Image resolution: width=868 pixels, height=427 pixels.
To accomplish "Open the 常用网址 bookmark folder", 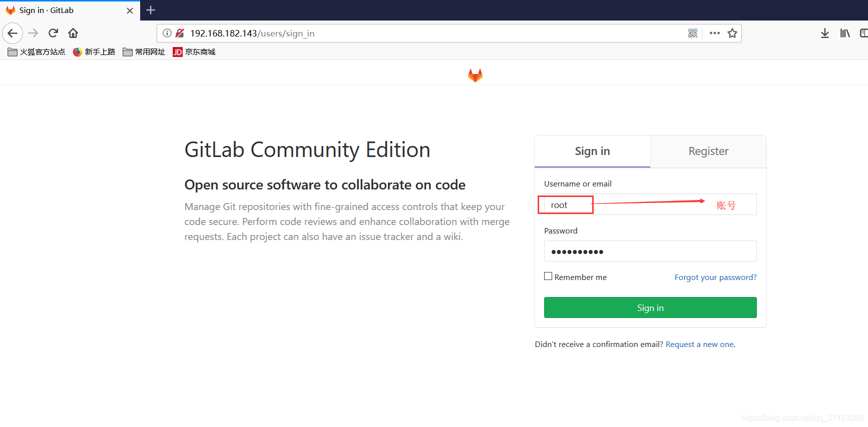I will pyautogui.click(x=144, y=52).
